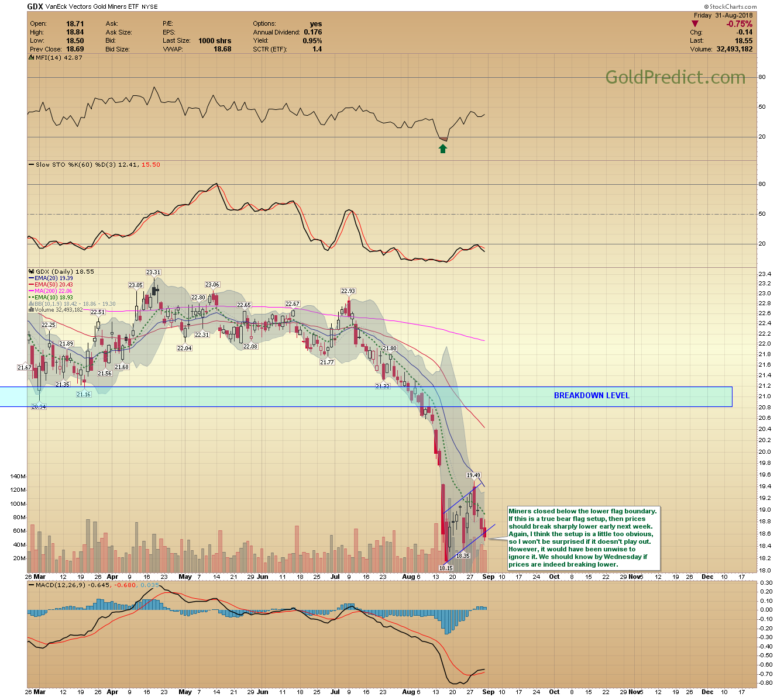Click the 23.06 price label
This screenshot has width=784, height=697.
pyautogui.click(x=212, y=285)
